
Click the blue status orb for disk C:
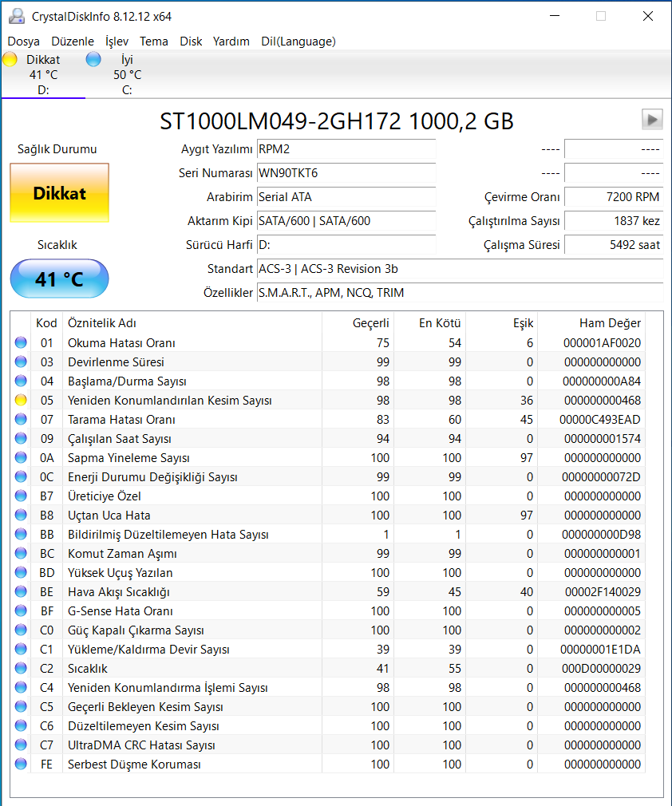[93, 59]
